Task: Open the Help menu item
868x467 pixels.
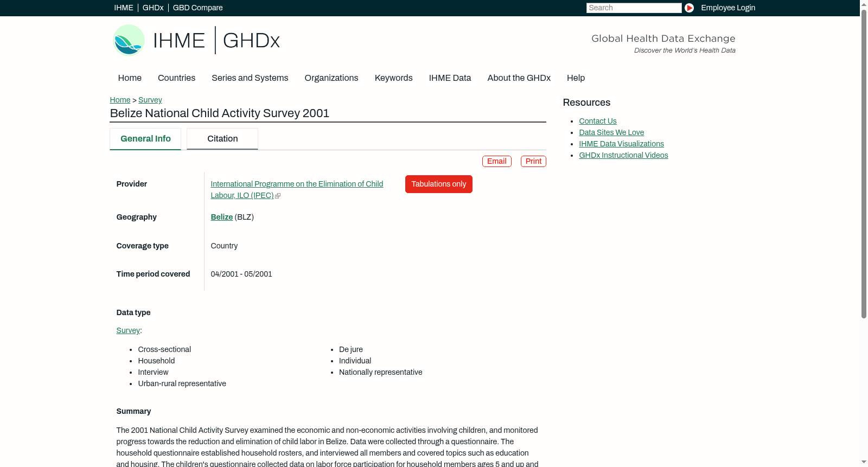Action: click(576, 78)
